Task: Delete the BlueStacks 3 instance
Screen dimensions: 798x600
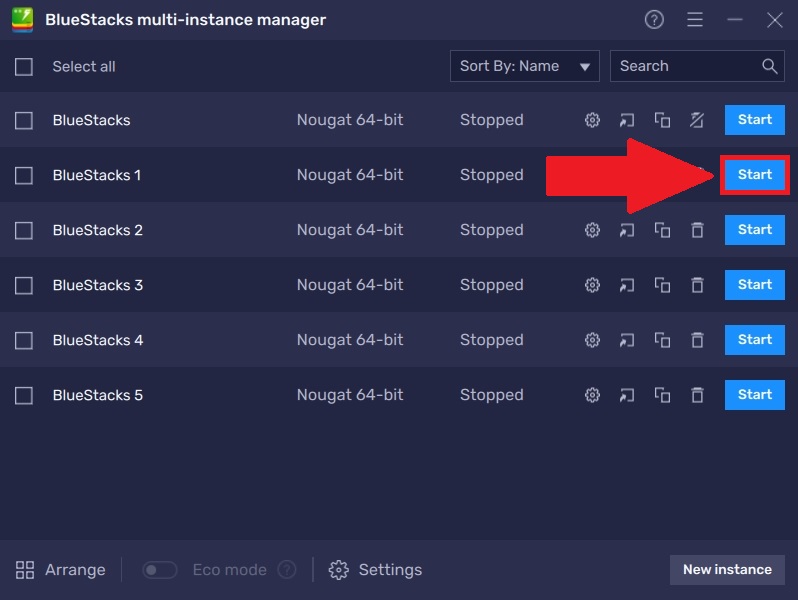Action: click(697, 285)
